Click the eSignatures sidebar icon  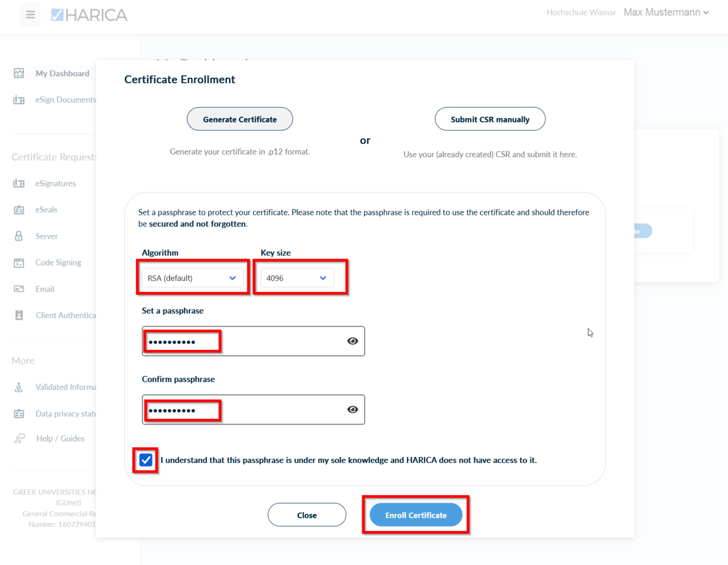pos(19,183)
